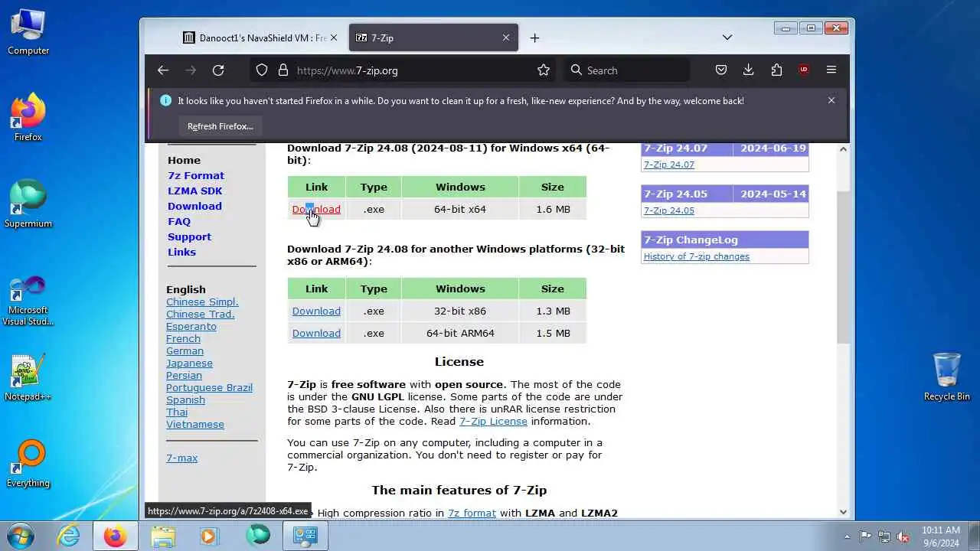The width and height of the screenshot is (980, 551).
Task: Reload the page with the refresh icon
Action: click(218, 70)
